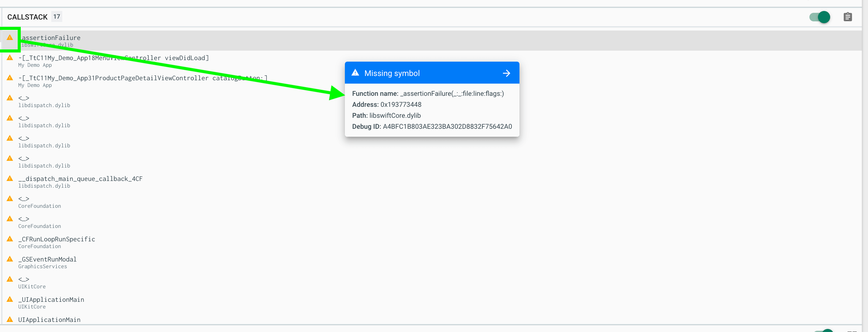Screen dimensions: 868x332
Task: Copy callstack using clipboard icon
Action: pyautogui.click(x=848, y=17)
